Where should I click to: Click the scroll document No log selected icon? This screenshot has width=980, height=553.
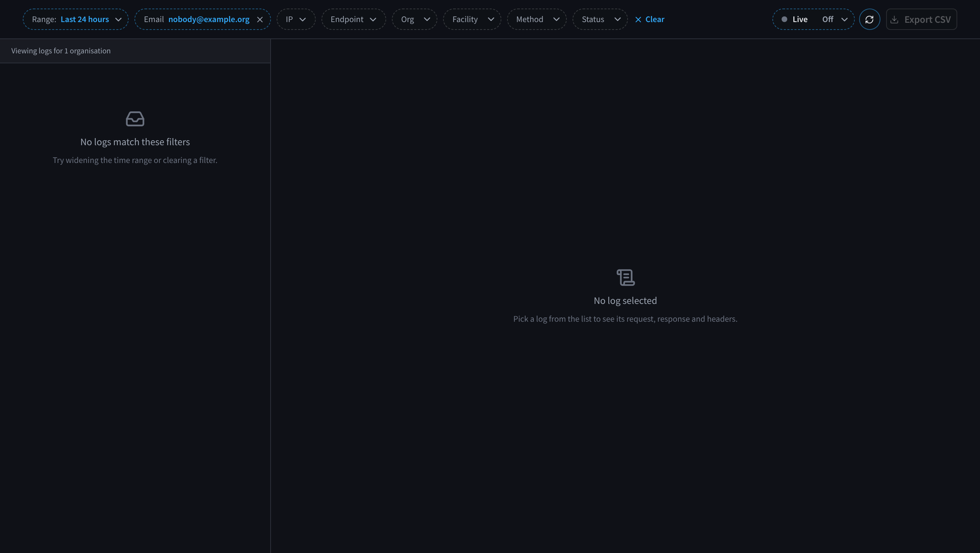point(625,278)
